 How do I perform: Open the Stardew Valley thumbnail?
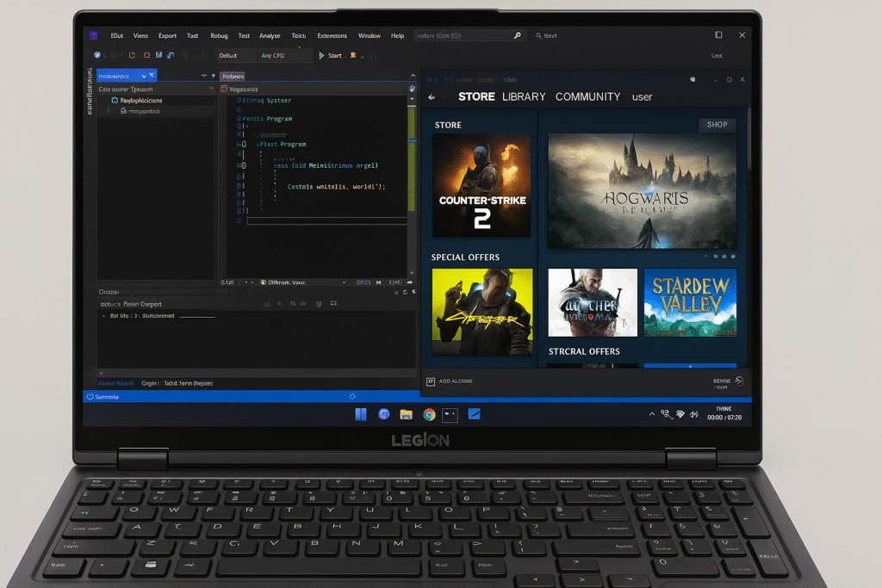(690, 302)
